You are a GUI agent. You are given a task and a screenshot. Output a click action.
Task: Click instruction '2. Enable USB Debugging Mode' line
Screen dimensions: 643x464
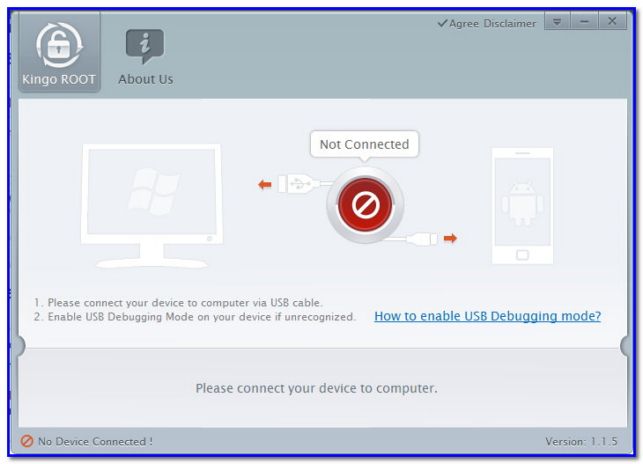point(194,317)
